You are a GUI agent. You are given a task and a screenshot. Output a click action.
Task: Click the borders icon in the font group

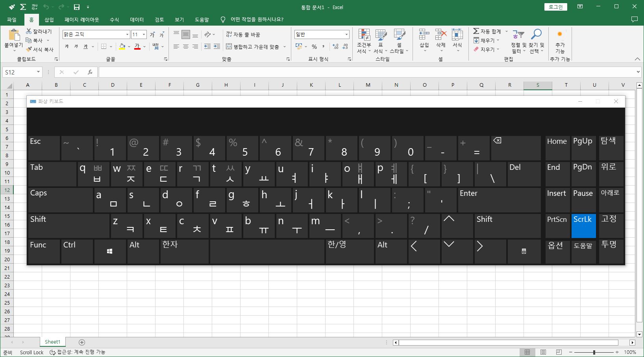[x=104, y=46]
